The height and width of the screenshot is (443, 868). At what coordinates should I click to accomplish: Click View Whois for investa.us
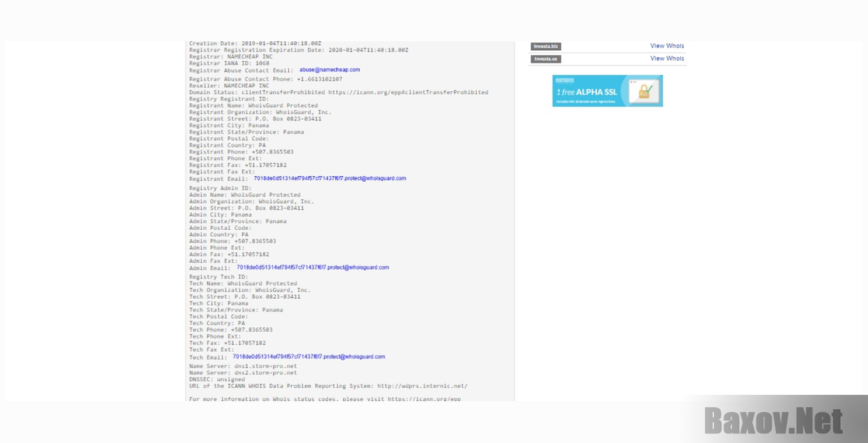click(667, 59)
